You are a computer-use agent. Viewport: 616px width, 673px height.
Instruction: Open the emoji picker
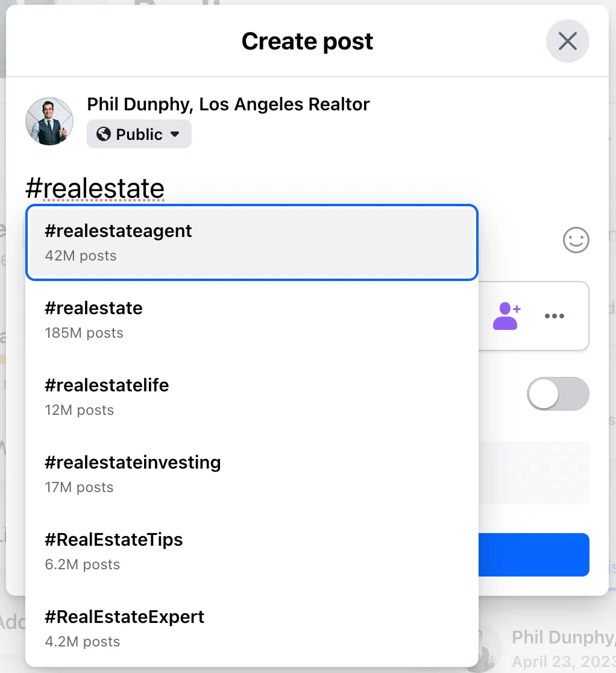[x=576, y=240]
